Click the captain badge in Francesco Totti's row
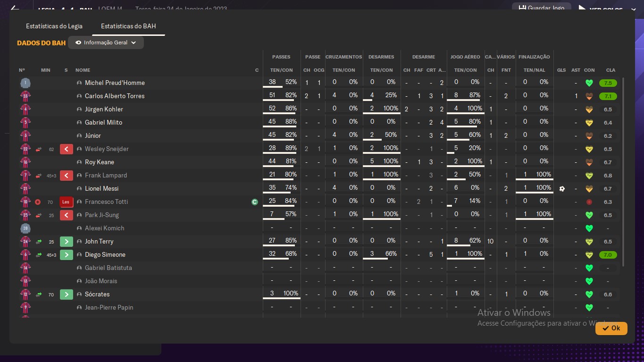The height and width of the screenshot is (362, 644). tap(255, 202)
